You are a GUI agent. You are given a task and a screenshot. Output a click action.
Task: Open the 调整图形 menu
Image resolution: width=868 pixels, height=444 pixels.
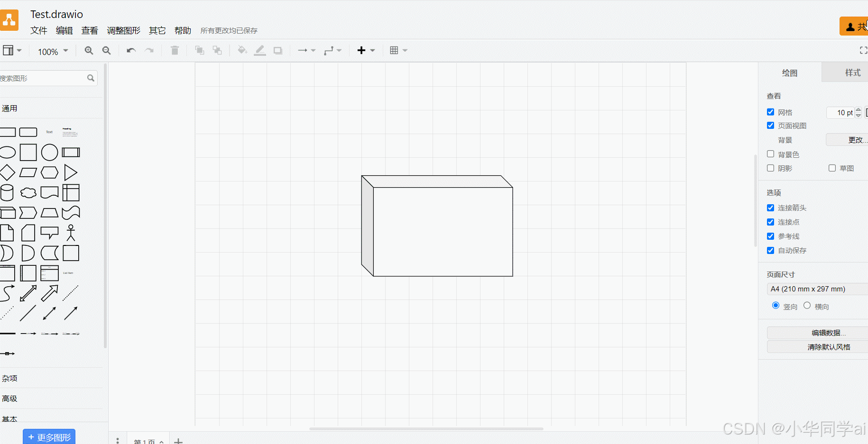pos(123,30)
